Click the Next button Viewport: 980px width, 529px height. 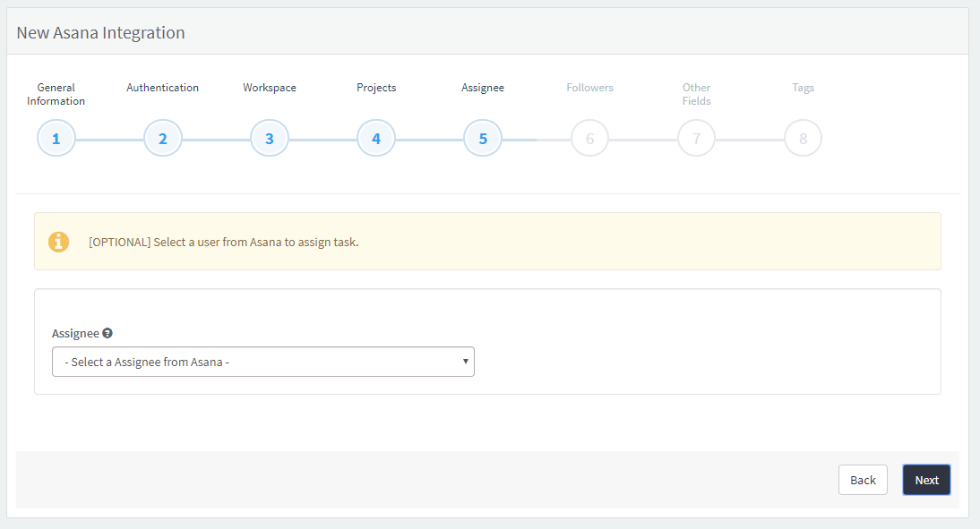coord(927,480)
